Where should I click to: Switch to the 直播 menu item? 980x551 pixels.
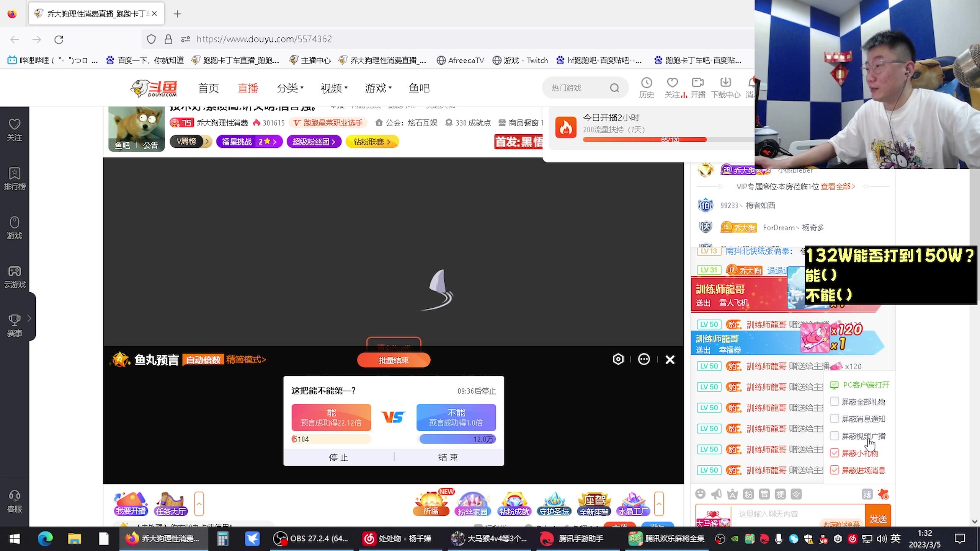[x=248, y=88]
